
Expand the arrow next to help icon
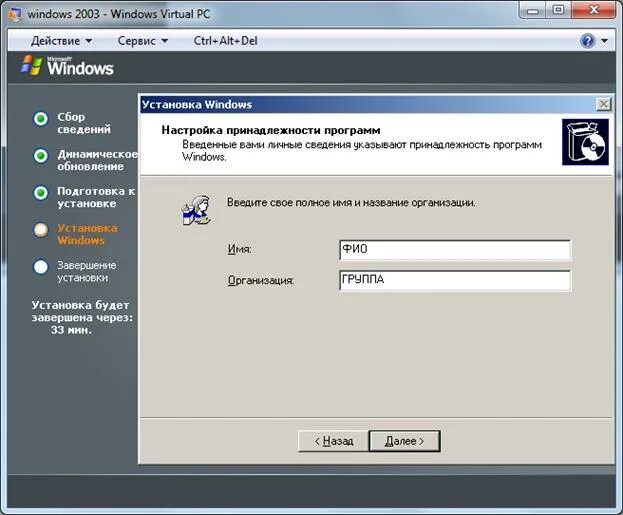click(604, 41)
